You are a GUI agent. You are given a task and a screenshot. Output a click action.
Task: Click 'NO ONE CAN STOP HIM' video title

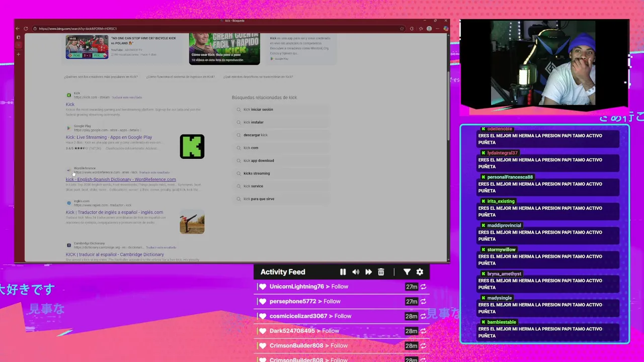pos(144,40)
